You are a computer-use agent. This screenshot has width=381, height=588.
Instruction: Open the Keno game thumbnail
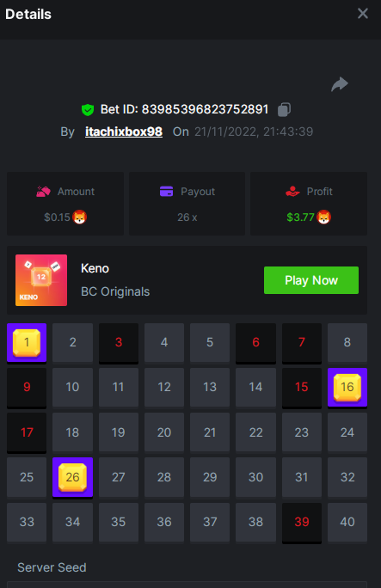click(41, 280)
